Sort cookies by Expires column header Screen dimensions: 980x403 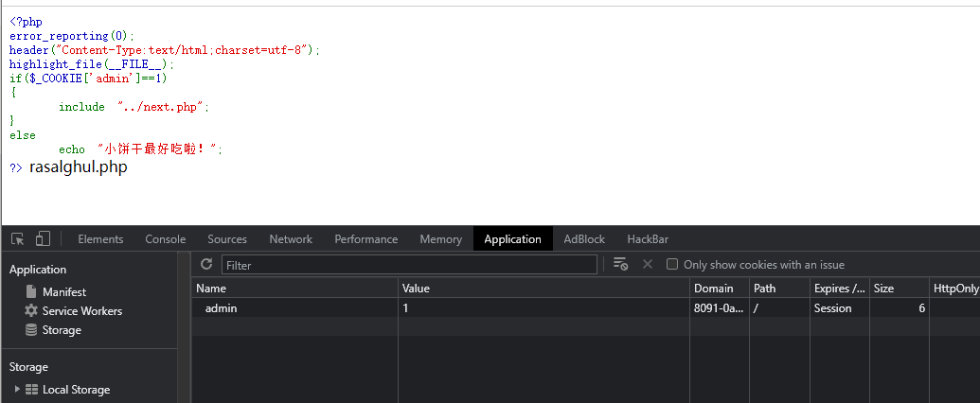tap(839, 288)
